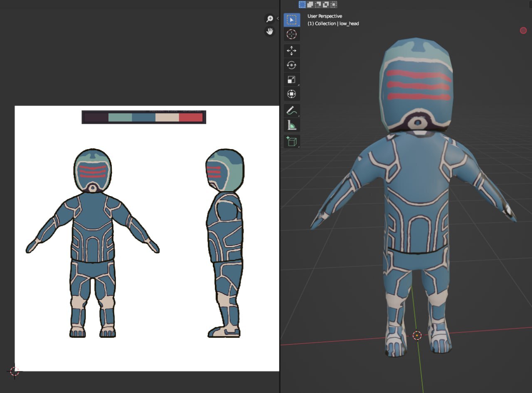The image size is (532, 393).
Task: Expand the image editor sidebar arrow
Action: point(278,18)
